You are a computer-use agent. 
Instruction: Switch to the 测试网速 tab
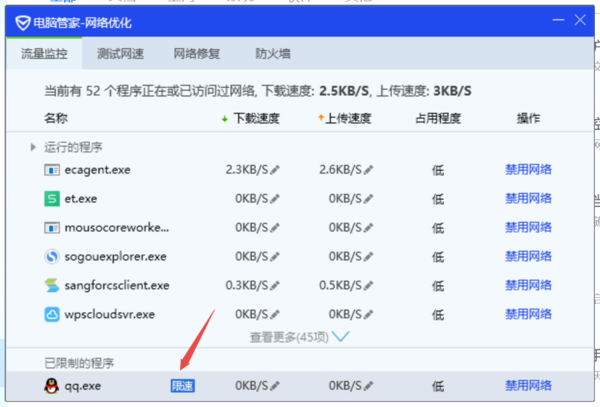point(120,54)
